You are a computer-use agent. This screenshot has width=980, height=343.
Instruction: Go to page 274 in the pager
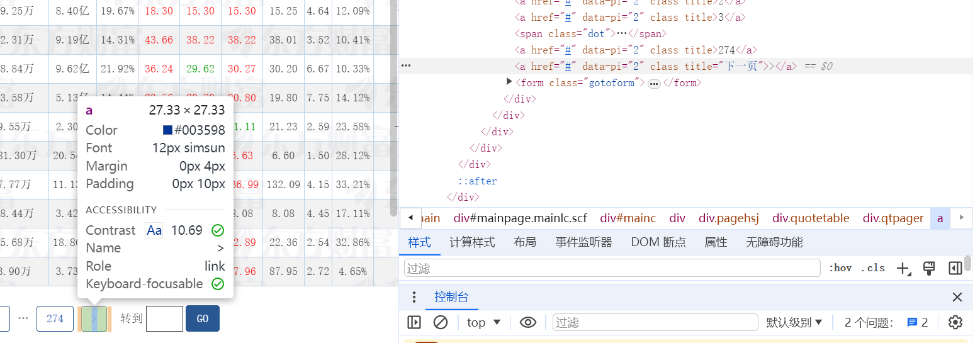click(55, 318)
